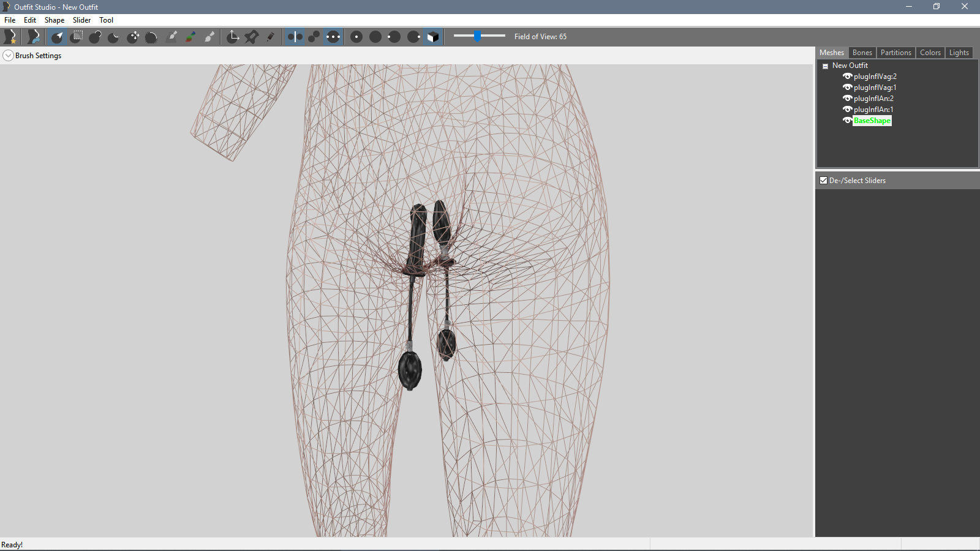This screenshot has width=980, height=551.
Task: Choose the Deflate brush tool
Action: click(114, 37)
